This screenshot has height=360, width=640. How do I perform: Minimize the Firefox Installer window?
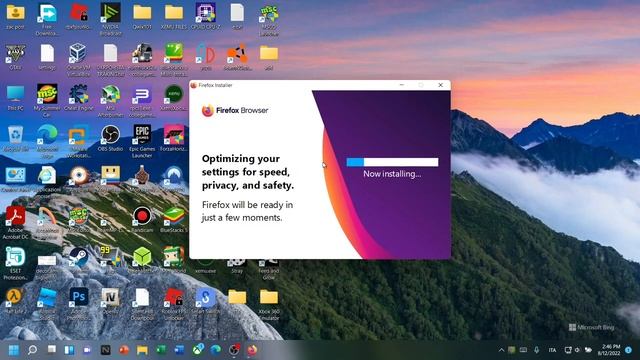click(402, 85)
